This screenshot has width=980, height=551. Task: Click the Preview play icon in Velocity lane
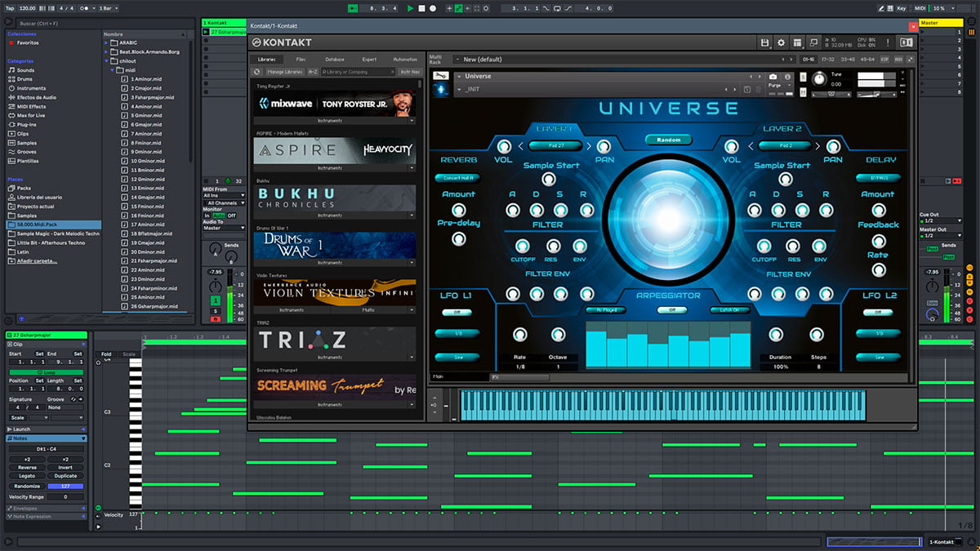pyautogui.click(x=99, y=527)
